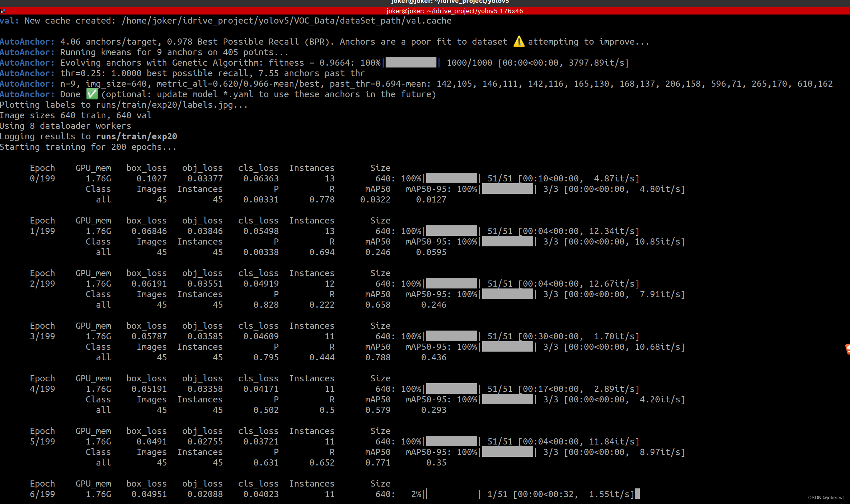
Task: Open Terminator group menu icon in red titlebar
Action: [3, 11]
